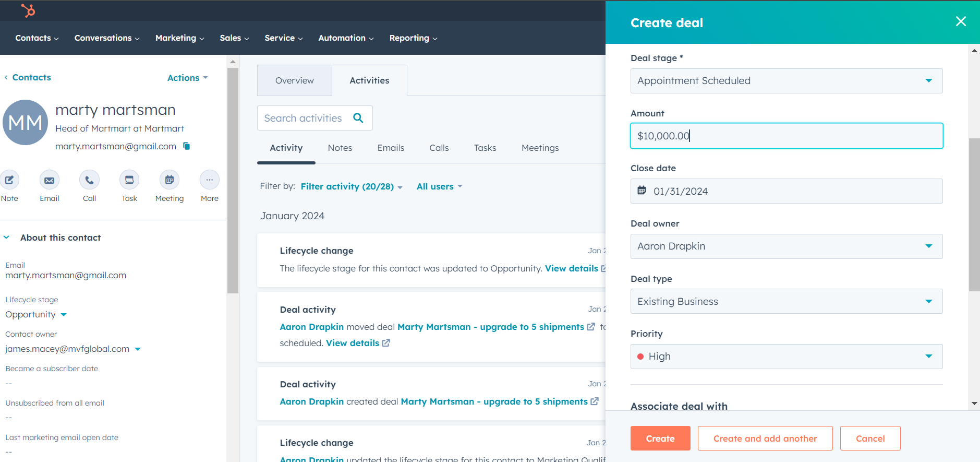The height and width of the screenshot is (462, 980).
Task: Click the HubSpot sprocket logo
Action: coord(28,10)
